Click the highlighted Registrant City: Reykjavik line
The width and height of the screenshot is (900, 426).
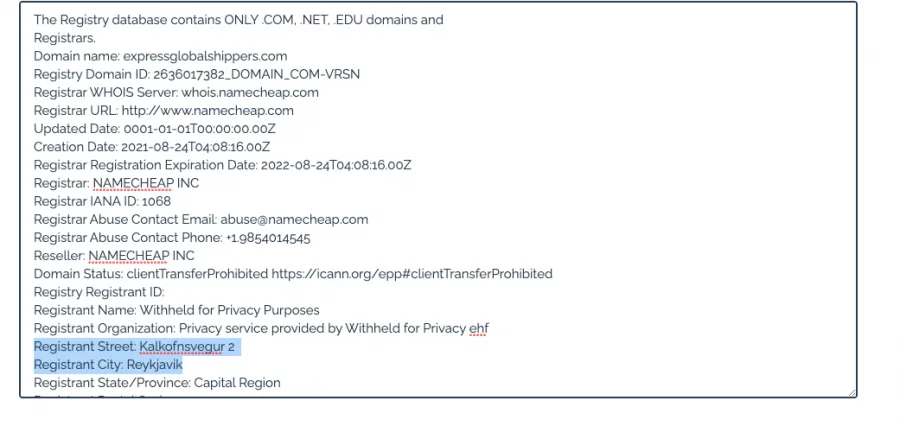tap(108, 365)
